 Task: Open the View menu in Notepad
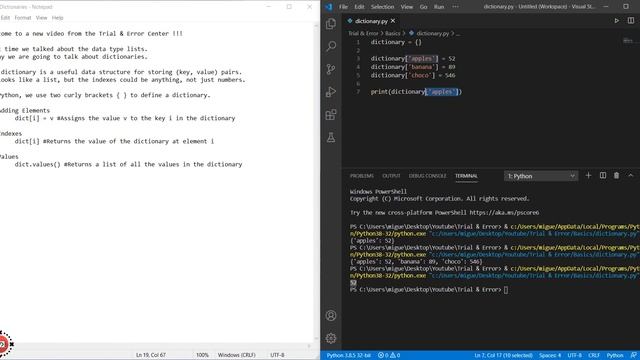pos(41,18)
